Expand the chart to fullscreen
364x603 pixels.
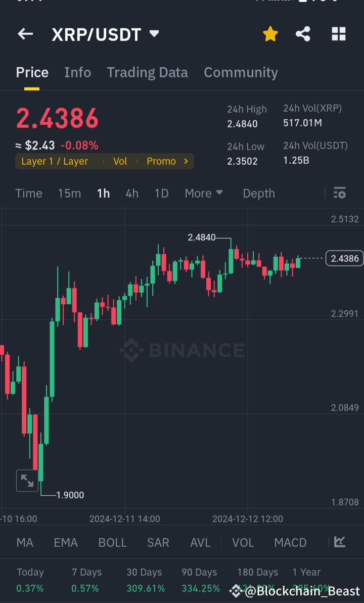tap(27, 481)
